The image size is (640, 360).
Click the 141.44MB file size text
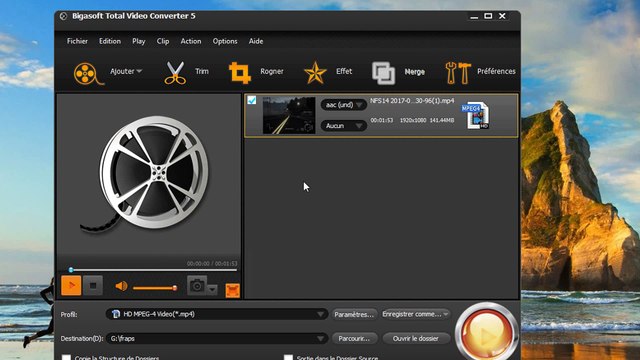(442, 120)
